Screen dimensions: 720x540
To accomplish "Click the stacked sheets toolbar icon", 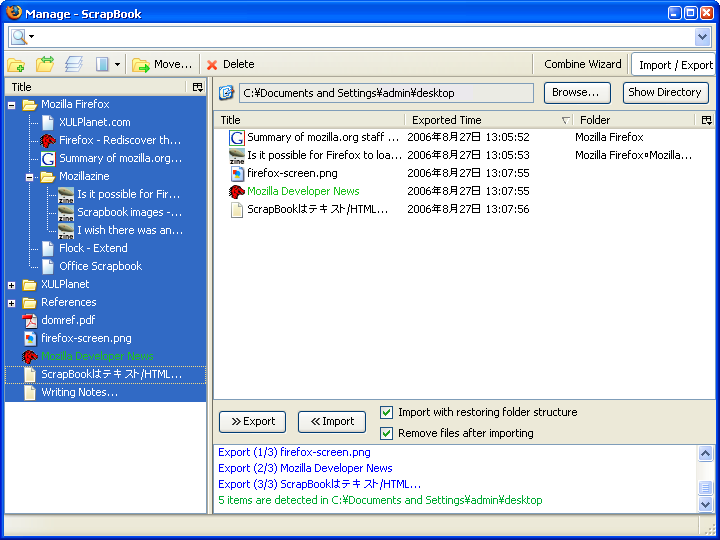I will coord(74,64).
